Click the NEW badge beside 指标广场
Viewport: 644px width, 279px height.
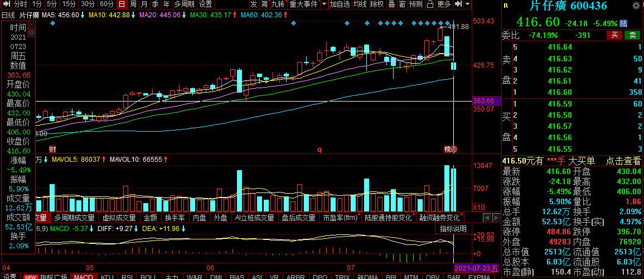point(31,277)
